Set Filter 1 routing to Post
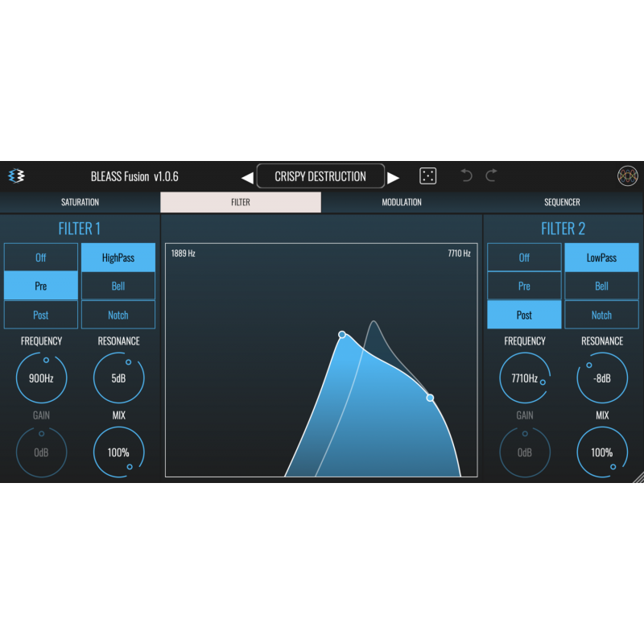The width and height of the screenshot is (644, 644). (41, 315)
